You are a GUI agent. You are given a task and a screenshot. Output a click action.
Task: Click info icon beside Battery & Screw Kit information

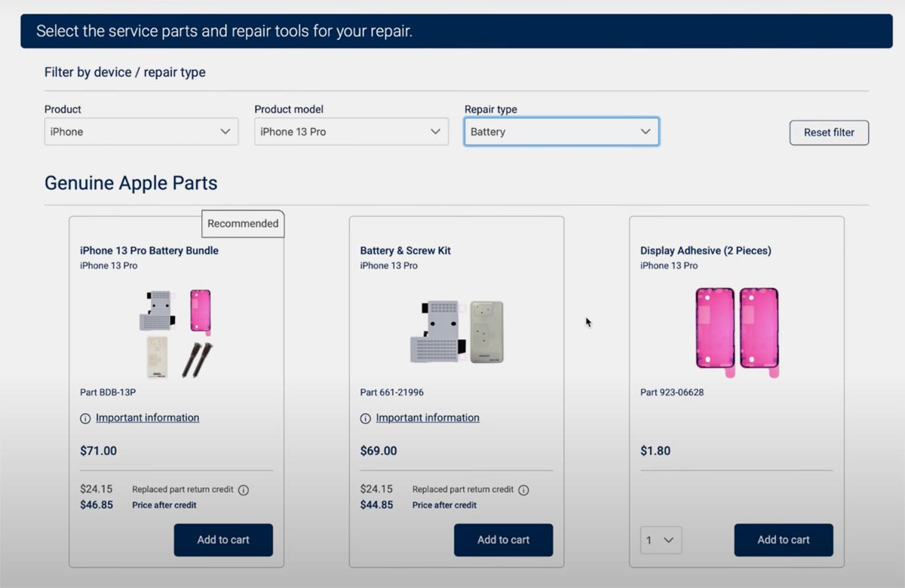(366, 418)
